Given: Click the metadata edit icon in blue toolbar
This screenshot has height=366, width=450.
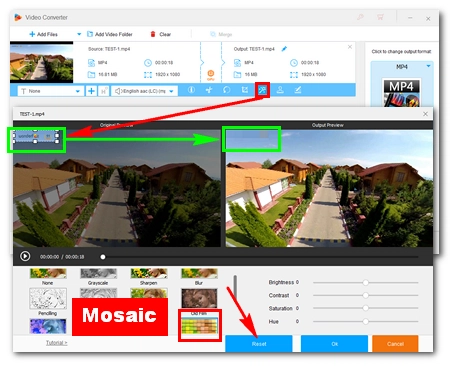Looking at the screenshot, I should [x=298, y=90].
